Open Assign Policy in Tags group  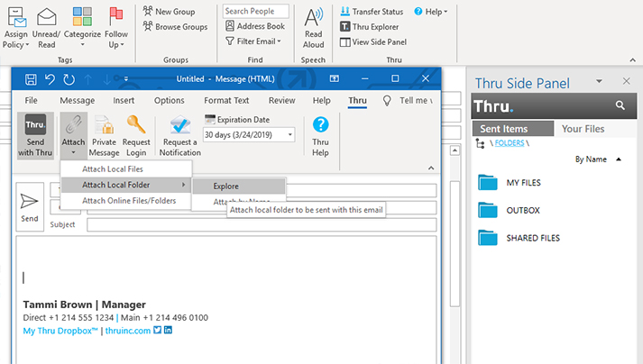[x=16, y=28]
